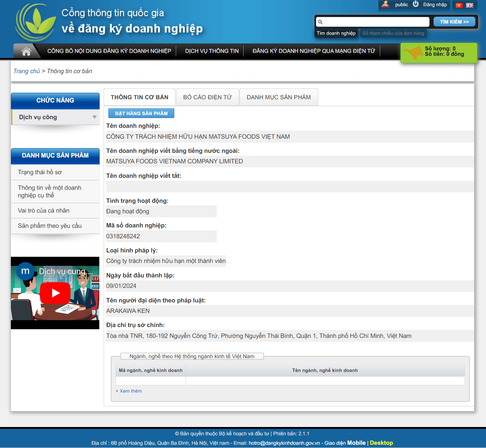Open Thông tin về một doanh nghiệp cụ thể
Screen dimensions: 486x448
click(55, 192)
